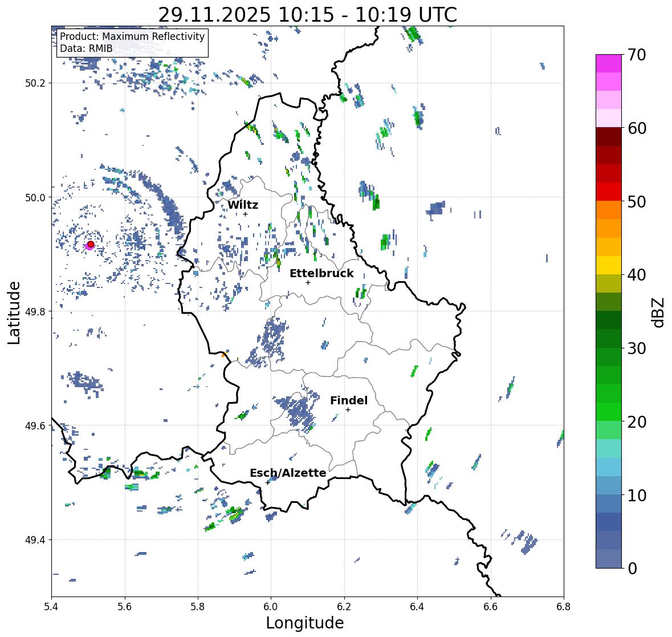Click the 0 tick on the colorbar
Viewport: 672px width, 637px height.
(x=632, y=569)
